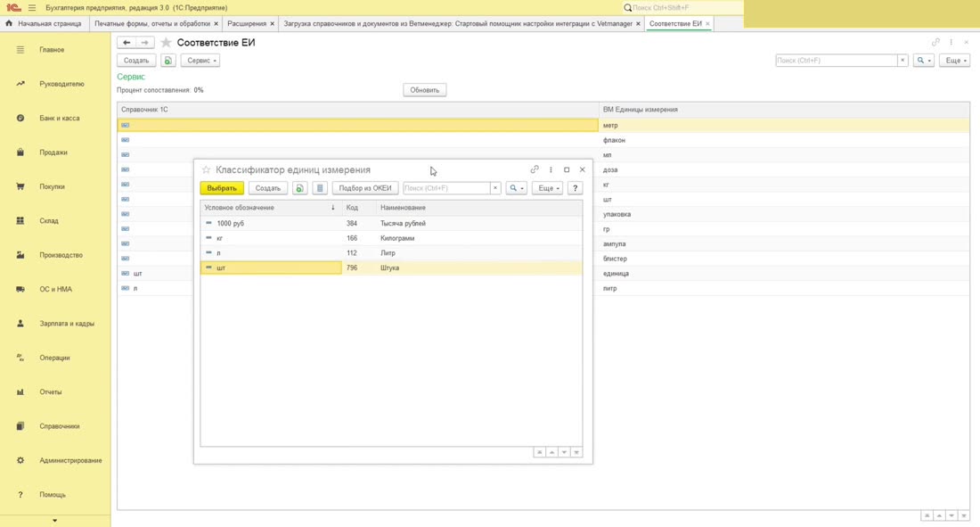The image size is (980, 527).
Task: Switch to the Расширения tab
Action: [247, 23]
